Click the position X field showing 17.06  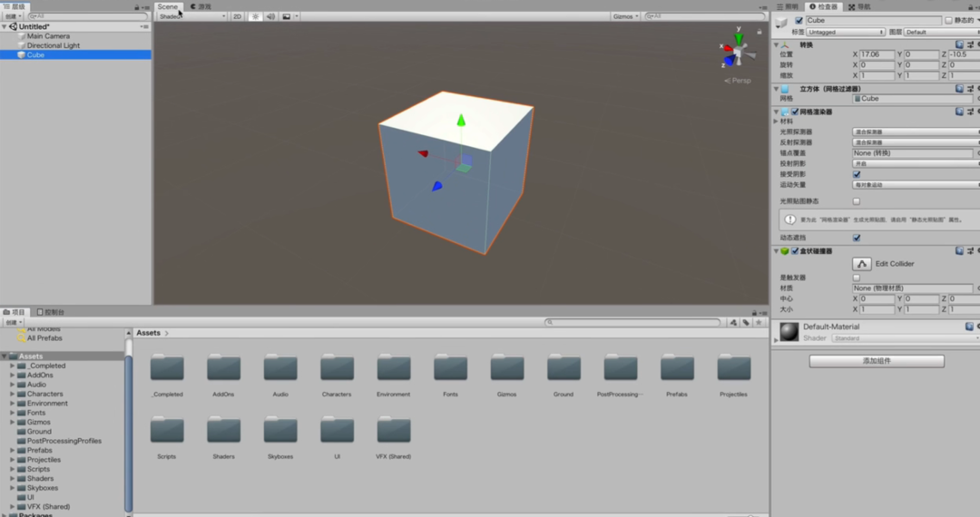point(877,54)
